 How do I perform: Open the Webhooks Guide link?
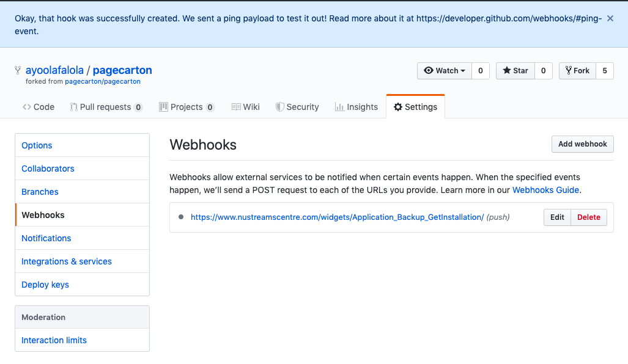pos(545,190)
